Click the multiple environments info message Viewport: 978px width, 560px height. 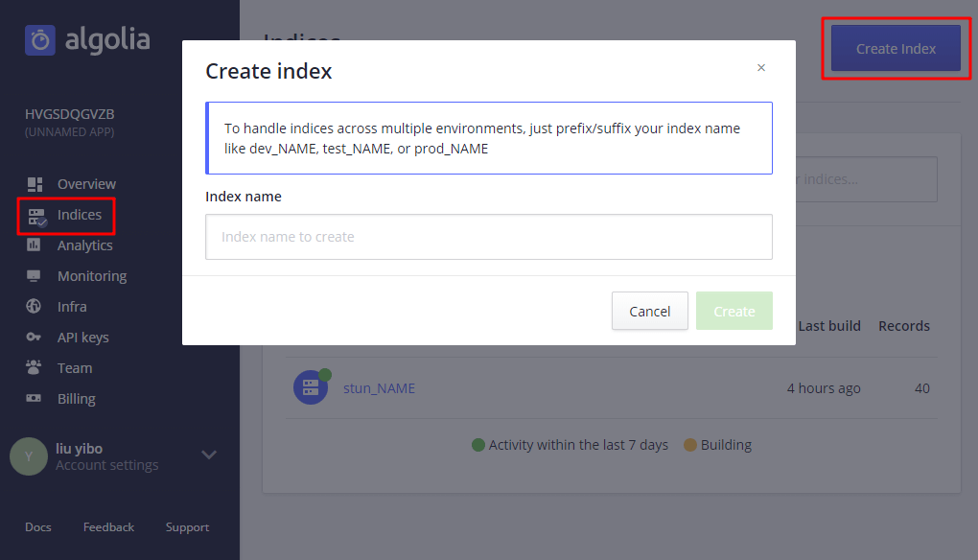(489, 138)
